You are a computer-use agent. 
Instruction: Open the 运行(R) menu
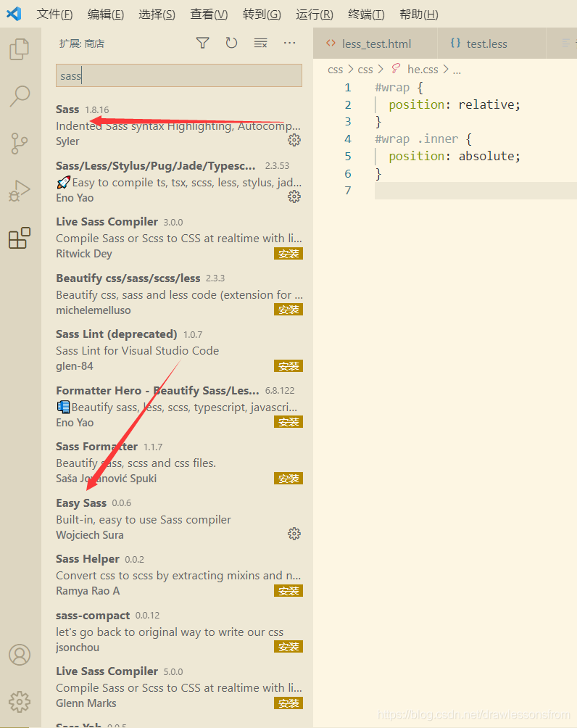tap(315, 15)
